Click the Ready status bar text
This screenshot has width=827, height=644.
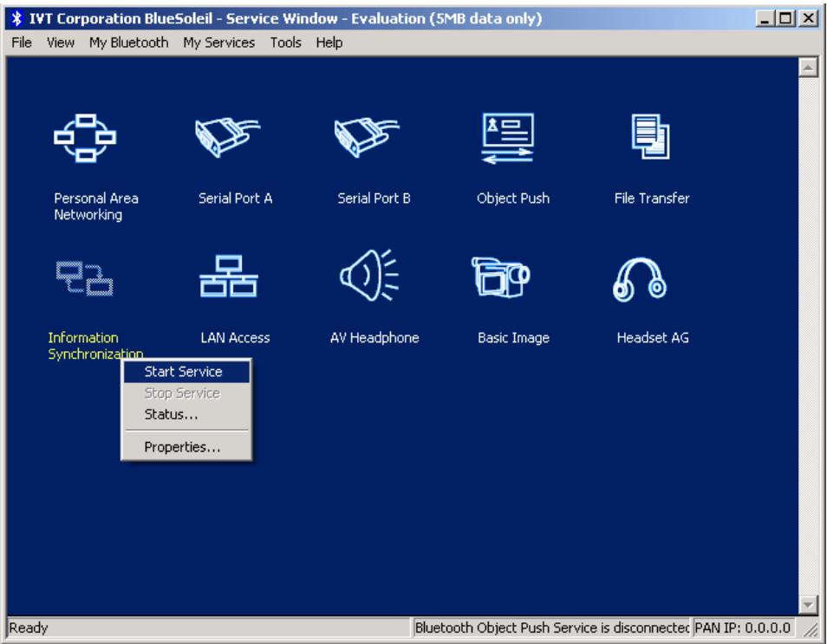(29, 628)
